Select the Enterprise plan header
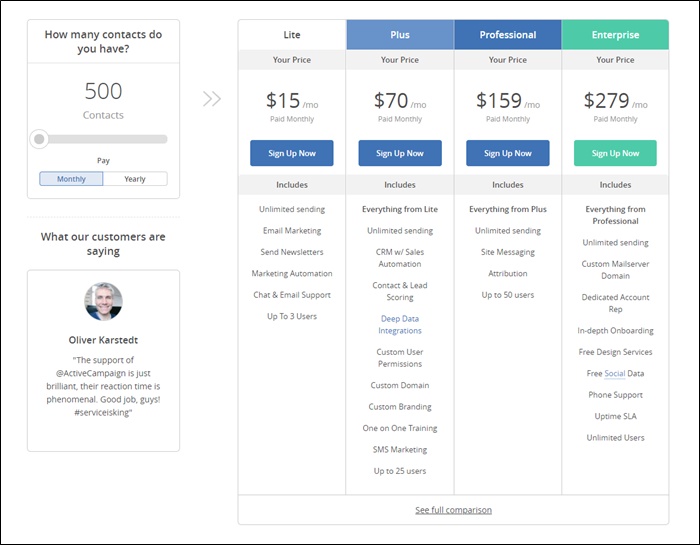This screenshot has height=545, width=700. pyautogui.click(x=615, y=35)
